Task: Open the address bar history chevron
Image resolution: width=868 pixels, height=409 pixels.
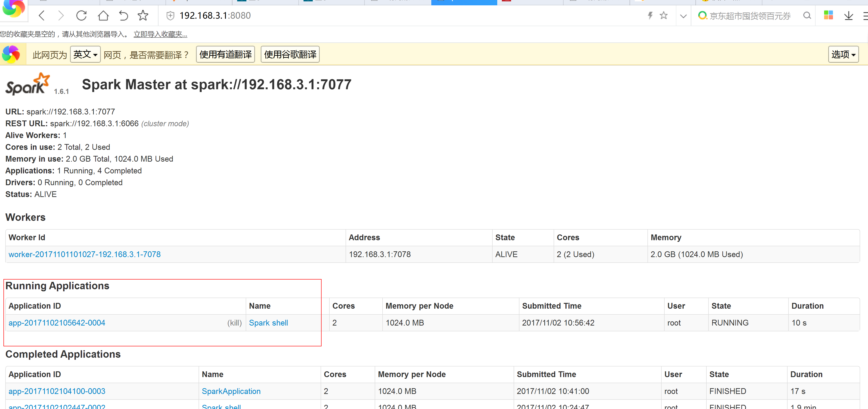Action: click(683, 15)
